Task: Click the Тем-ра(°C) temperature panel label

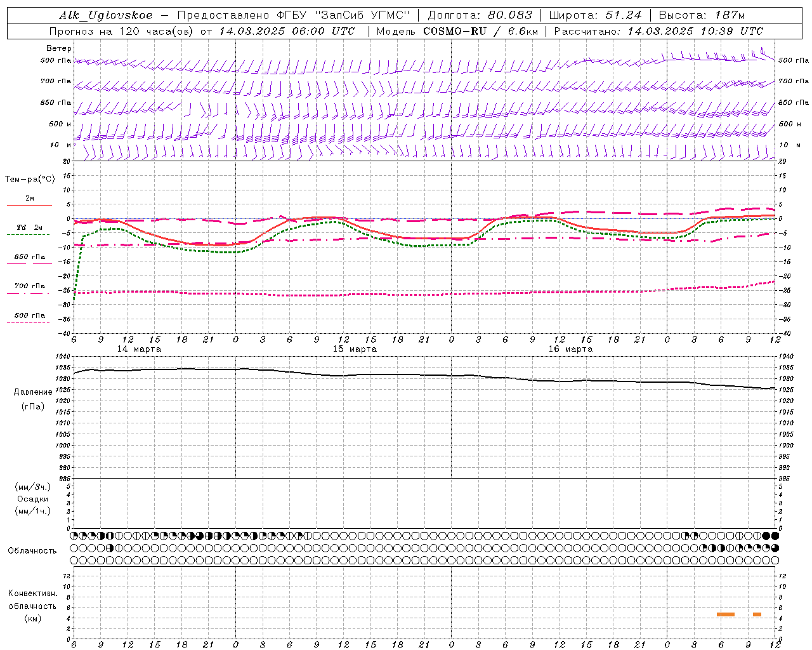Action: coord(30,180)
